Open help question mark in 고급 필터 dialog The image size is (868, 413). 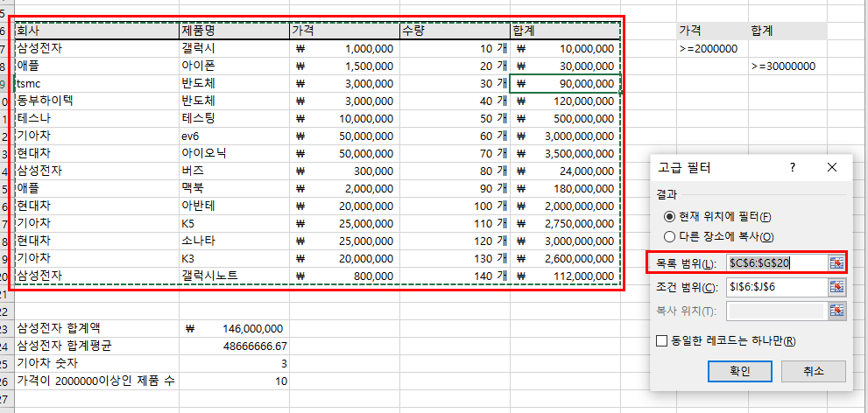[x=793, y=167]
